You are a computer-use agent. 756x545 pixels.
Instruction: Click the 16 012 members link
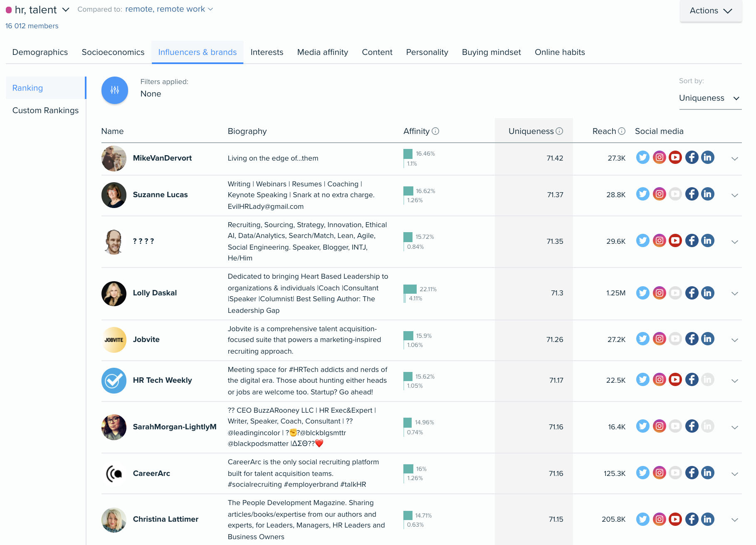[32, 26]
